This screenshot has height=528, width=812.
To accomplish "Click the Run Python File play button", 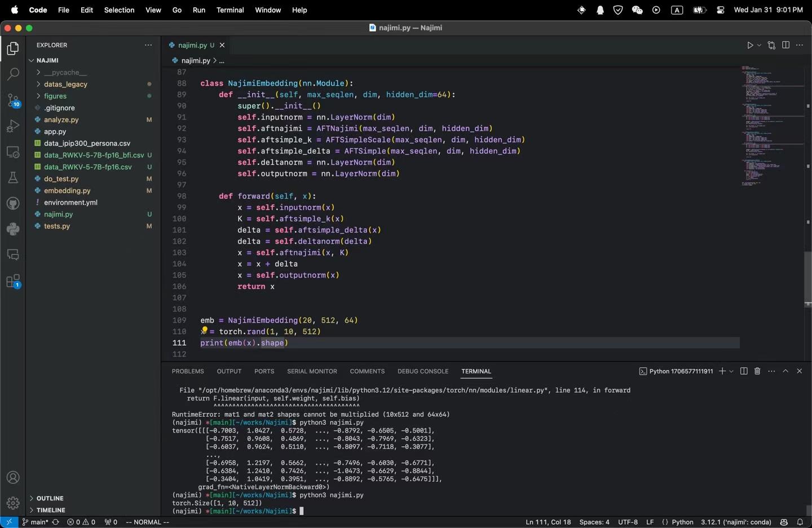I will click(750, 45).
